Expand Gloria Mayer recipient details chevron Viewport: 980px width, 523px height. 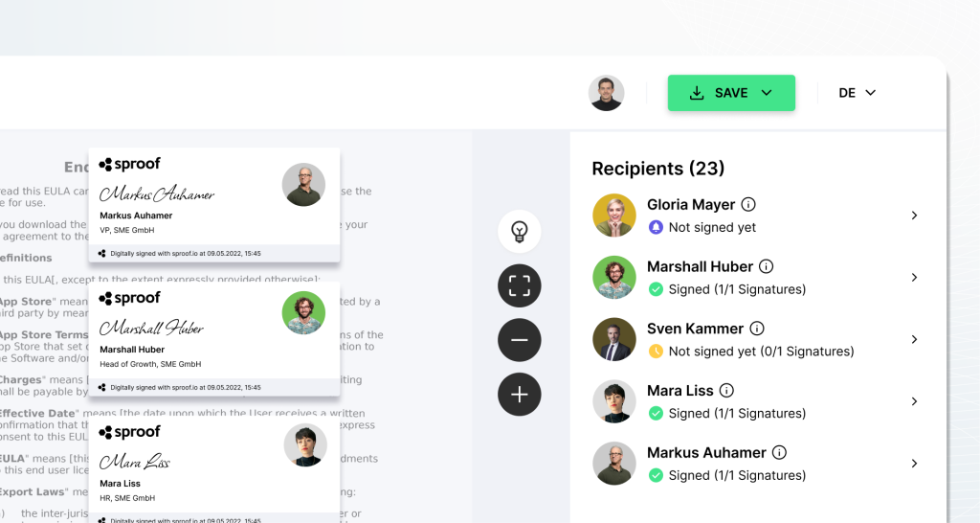pyautogui.click(x=914, y=216)
